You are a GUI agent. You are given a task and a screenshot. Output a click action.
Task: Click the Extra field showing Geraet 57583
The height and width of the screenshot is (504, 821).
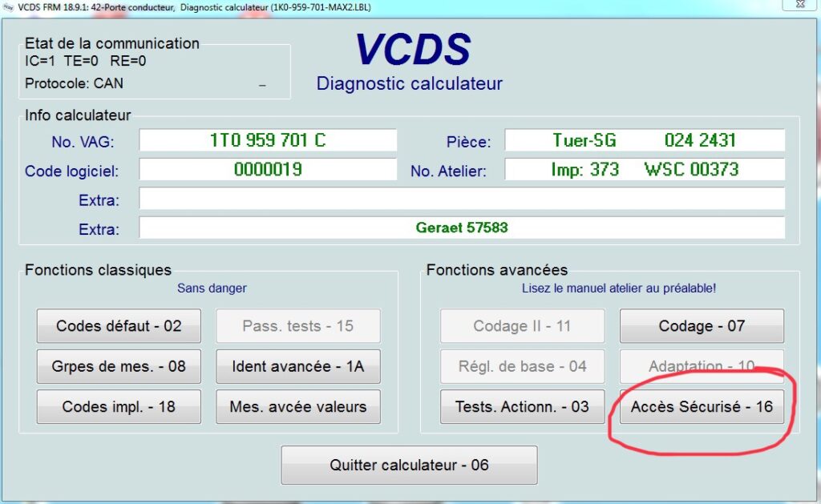pos(461,228)
